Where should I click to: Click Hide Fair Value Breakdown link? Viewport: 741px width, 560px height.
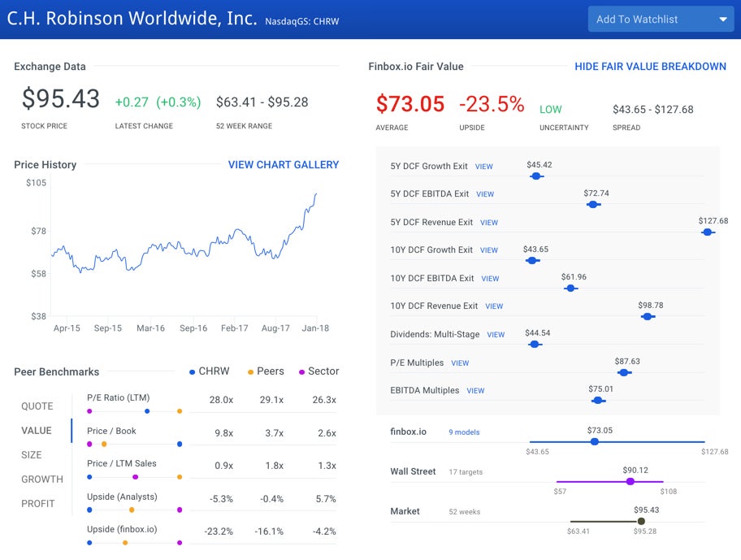coord(650,67)
